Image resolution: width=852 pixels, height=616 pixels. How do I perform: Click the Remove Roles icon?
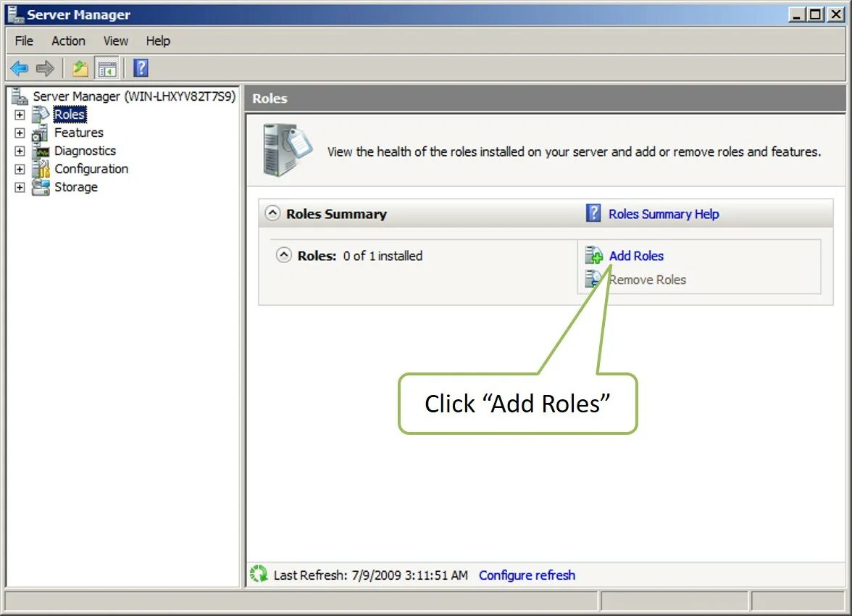tap(593, 278)
